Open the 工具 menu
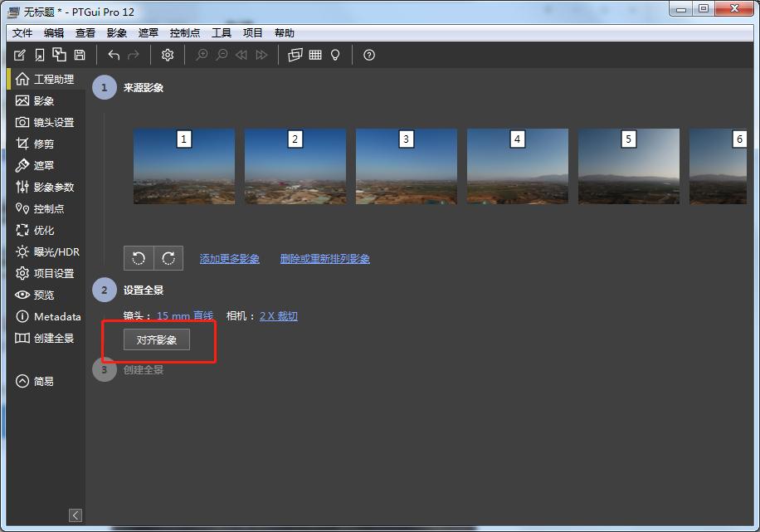Screen dimensions: 760x532 point(222,33)
